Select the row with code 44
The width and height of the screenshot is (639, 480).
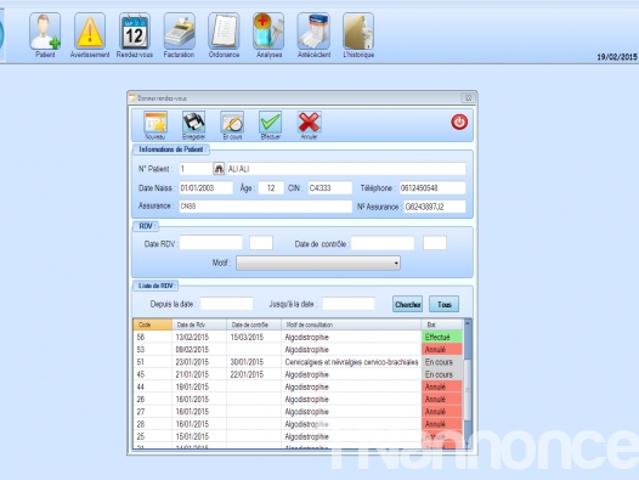(x=298, y=387)
